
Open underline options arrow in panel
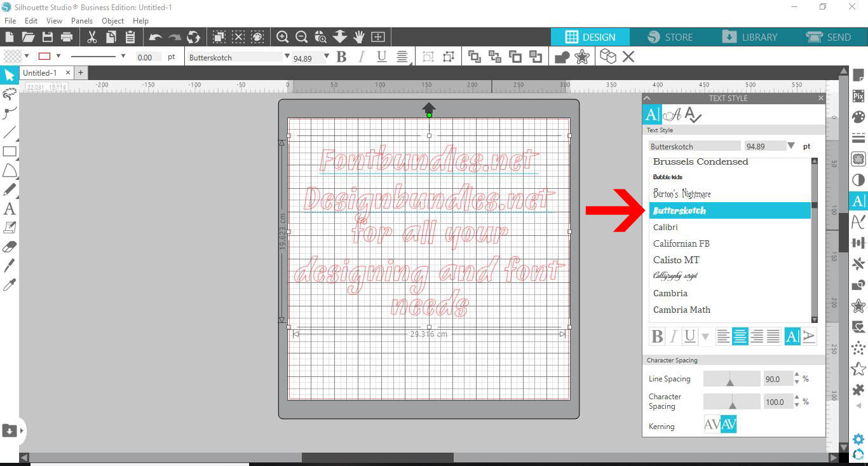click(705, 337)
